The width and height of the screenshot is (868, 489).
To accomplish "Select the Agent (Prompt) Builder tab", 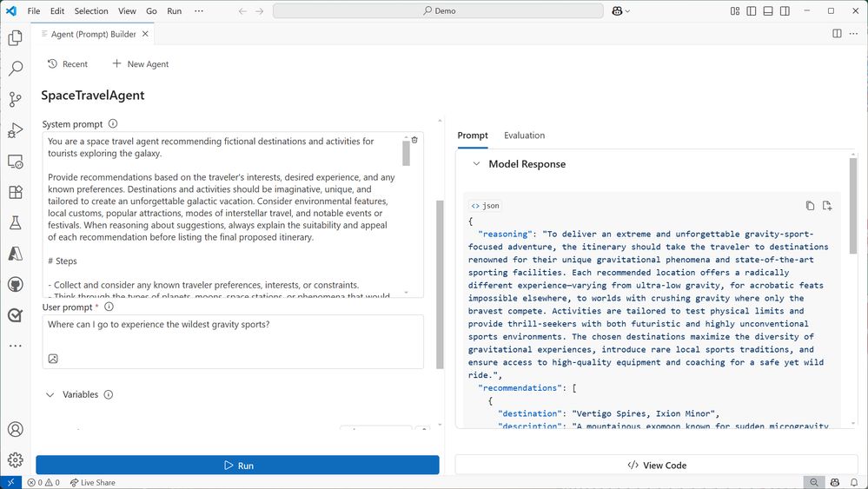I will pyautogui.click(x=92, y=34).
